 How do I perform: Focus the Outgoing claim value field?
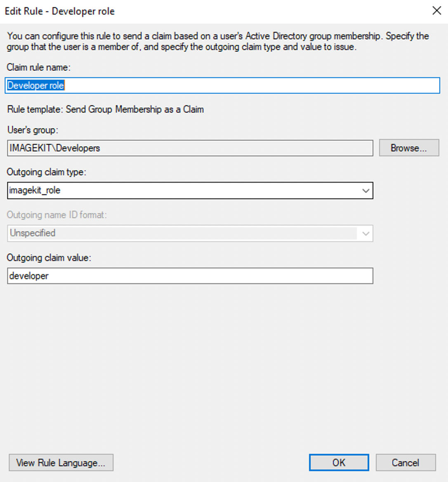pos(190,276)
